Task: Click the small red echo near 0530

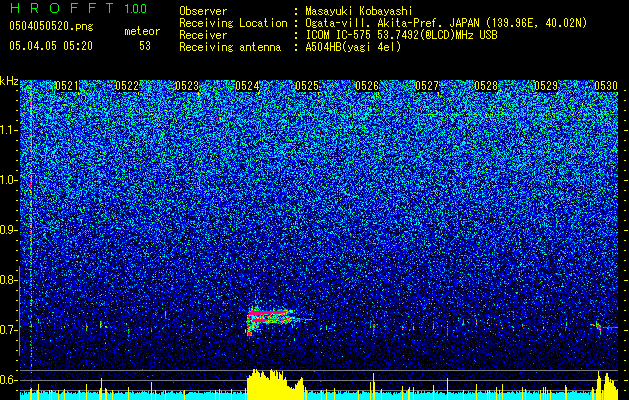Action: pyautogui.click(x=607, y=327)
